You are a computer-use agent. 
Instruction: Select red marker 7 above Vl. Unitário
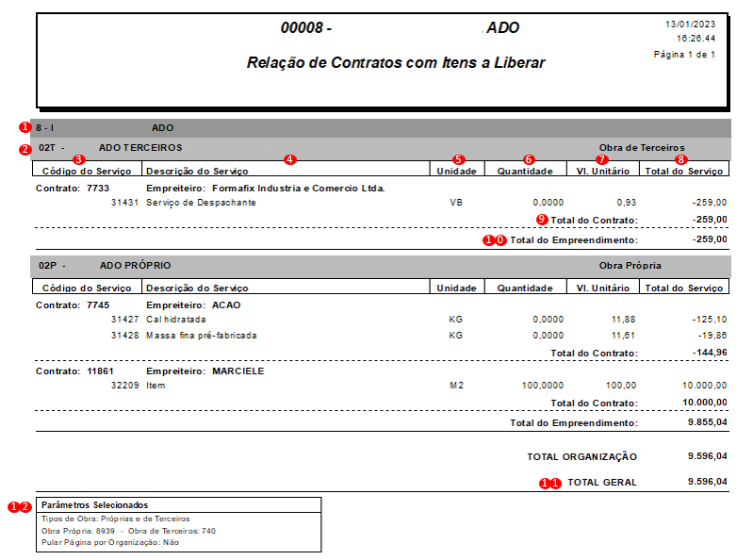pos(601,159)
